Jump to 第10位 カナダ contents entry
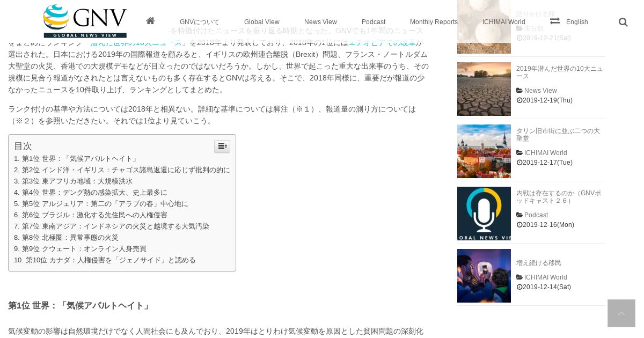The image size is (644, 338). click(105, 260)
